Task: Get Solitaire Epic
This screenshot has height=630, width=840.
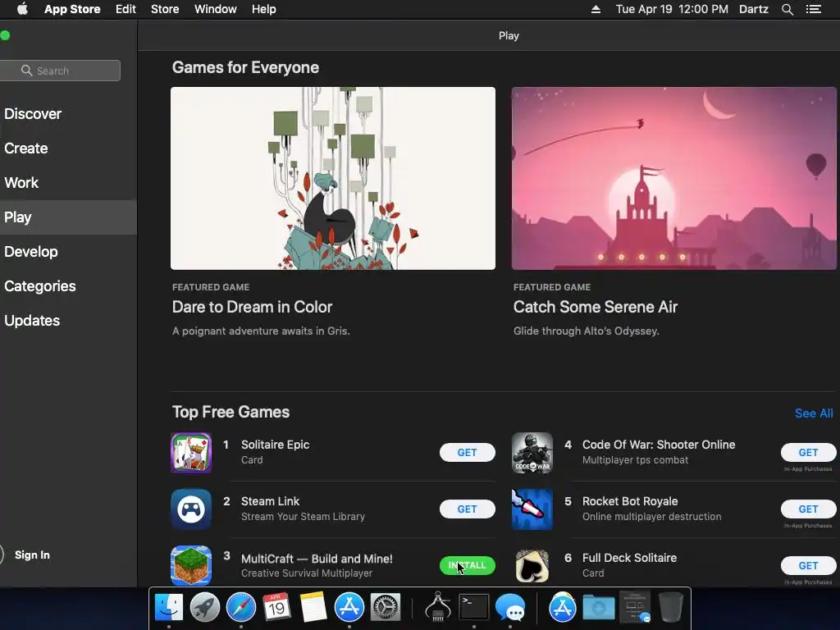Action: click(467, 453)
